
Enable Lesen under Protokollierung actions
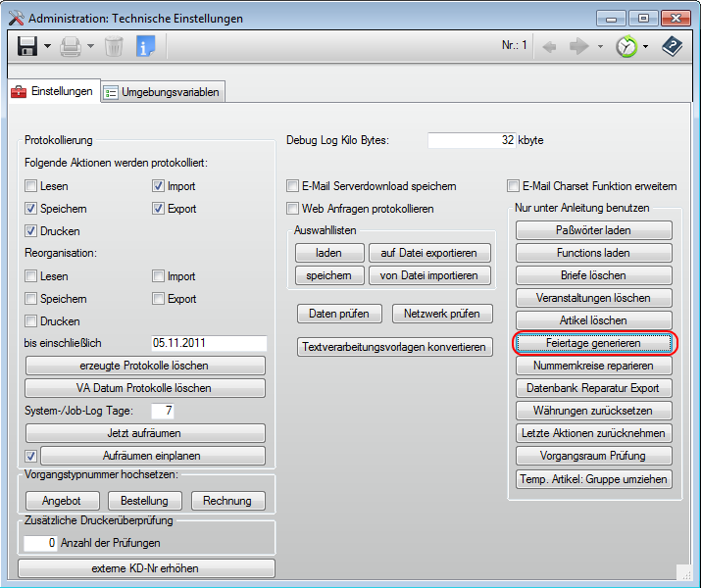[31, 186]
